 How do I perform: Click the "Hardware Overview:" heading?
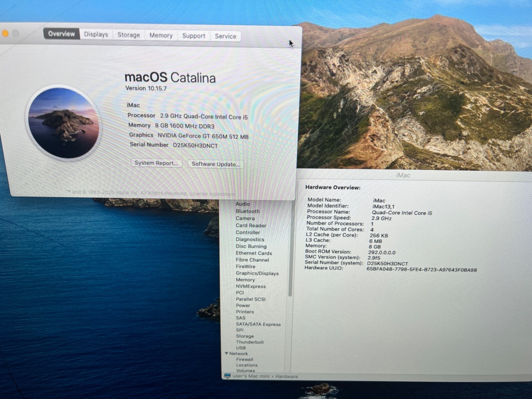(333, 187)
